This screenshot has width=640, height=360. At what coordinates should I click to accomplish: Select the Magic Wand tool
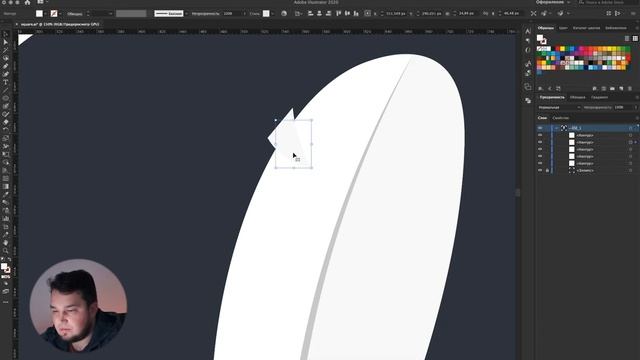coord(5,50)
